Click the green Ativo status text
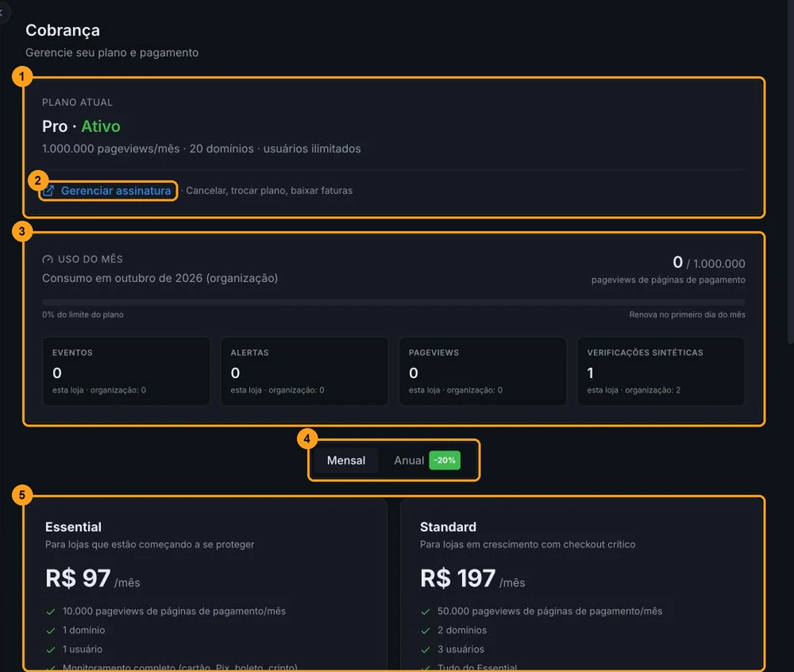Screen dimensions: 794x672 101,126
